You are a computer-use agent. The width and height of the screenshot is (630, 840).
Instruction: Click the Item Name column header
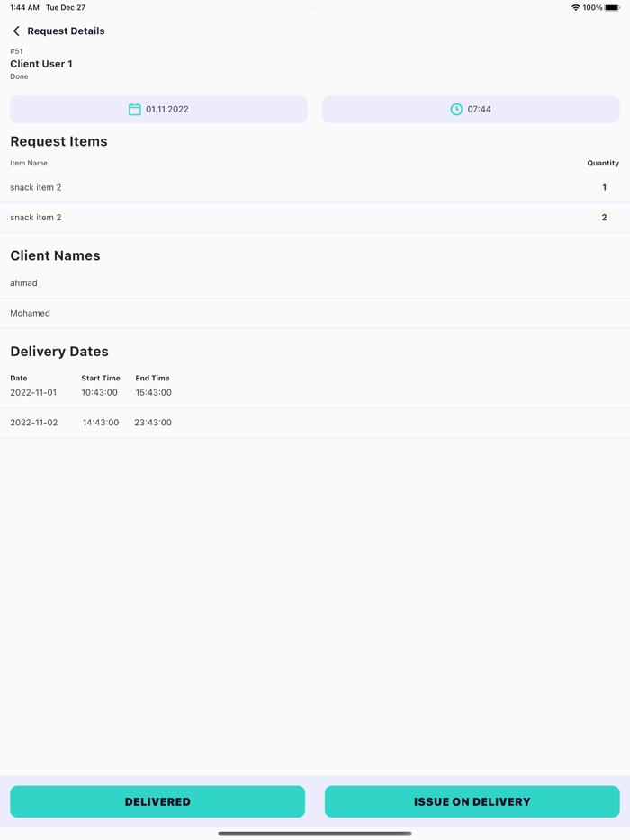(29, 164)
